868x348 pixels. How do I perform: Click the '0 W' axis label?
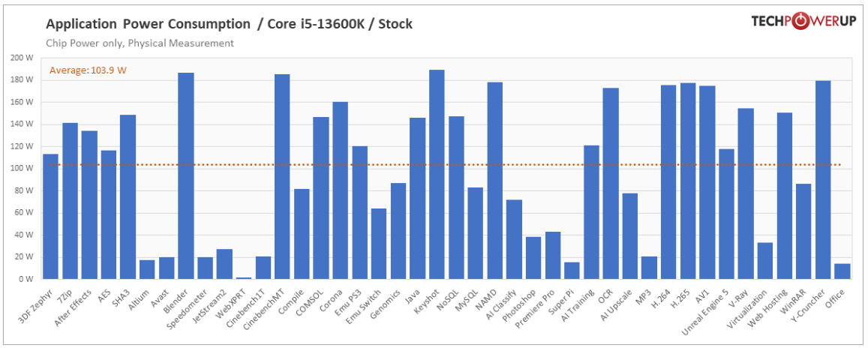(26, 279)
